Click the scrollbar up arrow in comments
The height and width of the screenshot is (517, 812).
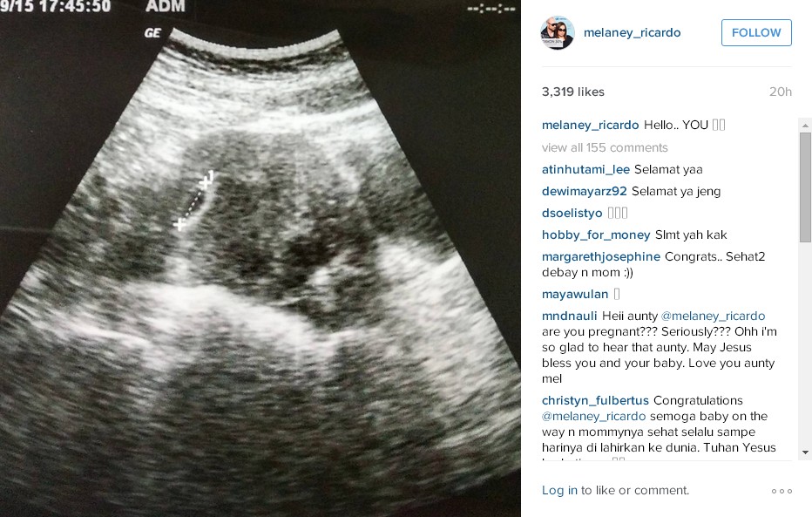(x=805, y=126)
